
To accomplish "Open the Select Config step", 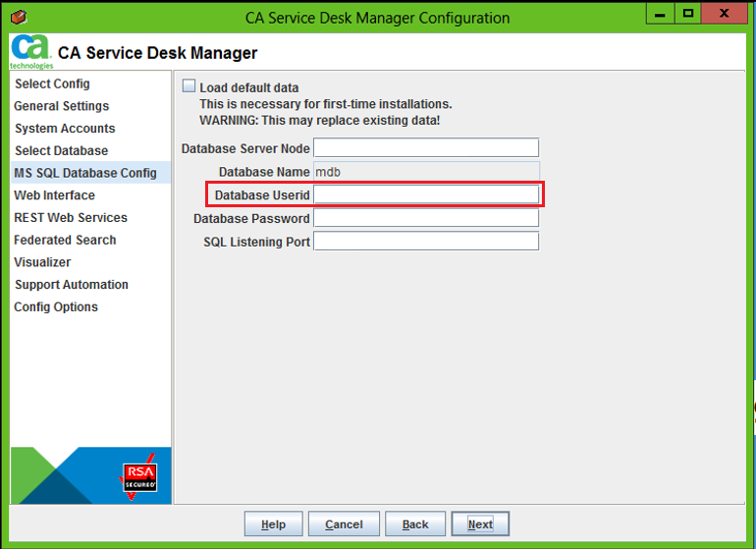I will (52, 83).
